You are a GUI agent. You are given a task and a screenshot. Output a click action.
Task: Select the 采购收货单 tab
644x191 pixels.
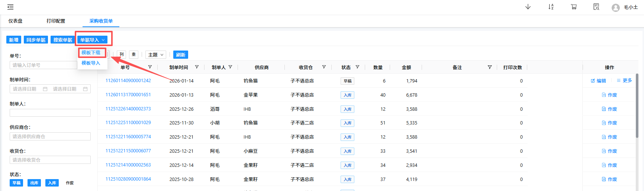tap(101, 21)
